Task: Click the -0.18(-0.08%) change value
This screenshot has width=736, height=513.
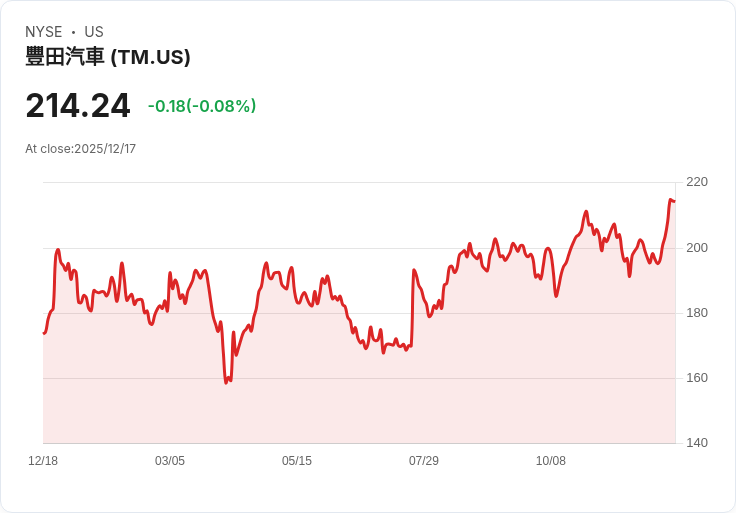Action: (x=202, y=106)
